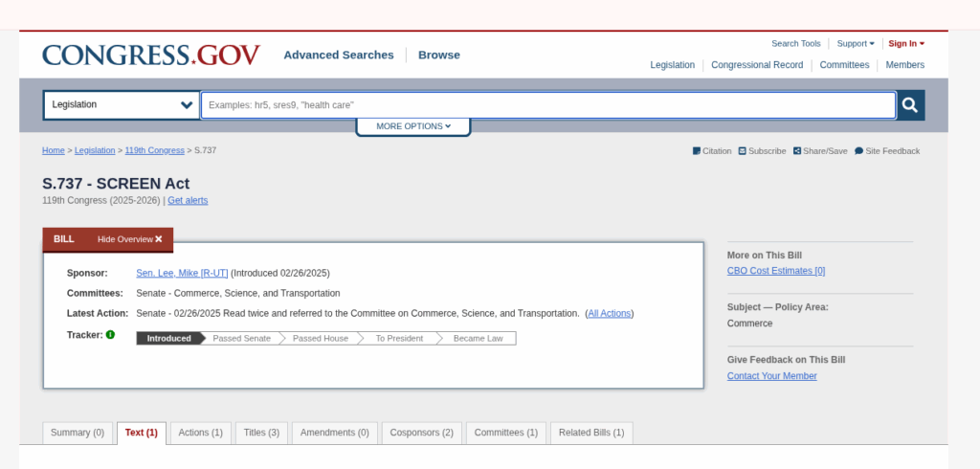Click the To President tracker stage

(399, 338)
